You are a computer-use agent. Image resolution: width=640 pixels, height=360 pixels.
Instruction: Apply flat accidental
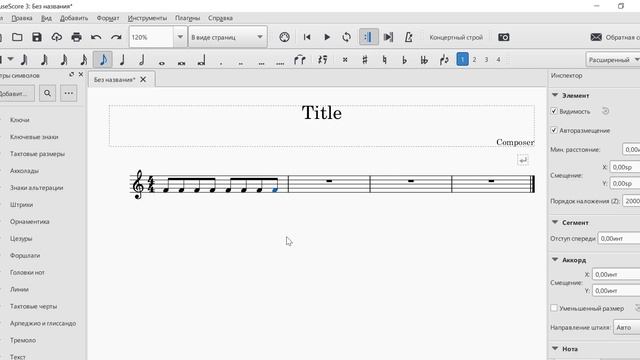pos(404,60)
